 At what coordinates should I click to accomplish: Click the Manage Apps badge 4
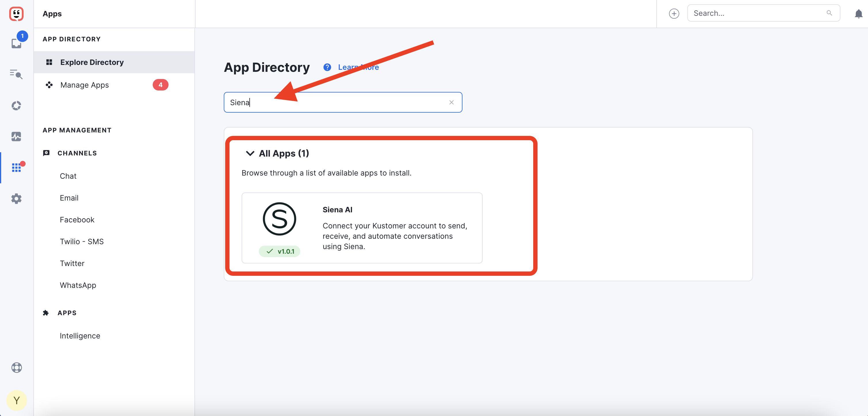(x=160, y=85)
